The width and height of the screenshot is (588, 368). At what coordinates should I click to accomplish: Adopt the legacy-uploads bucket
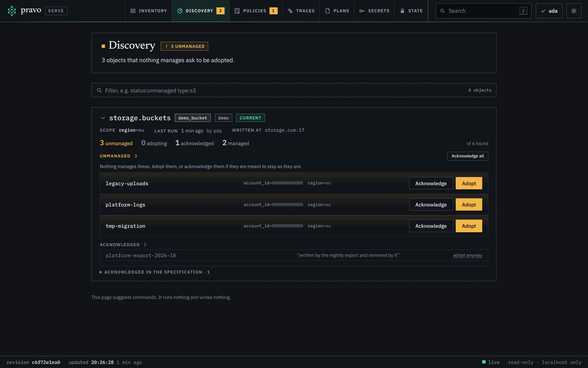469,183
